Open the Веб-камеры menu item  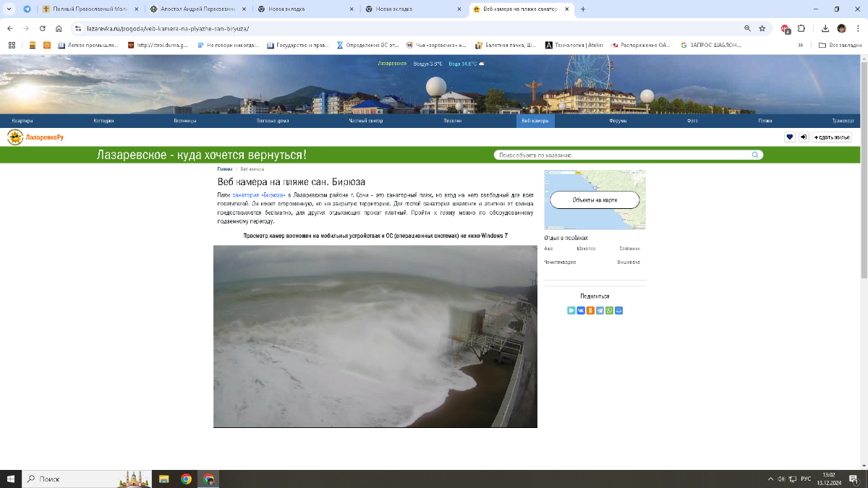pos(536,121)
